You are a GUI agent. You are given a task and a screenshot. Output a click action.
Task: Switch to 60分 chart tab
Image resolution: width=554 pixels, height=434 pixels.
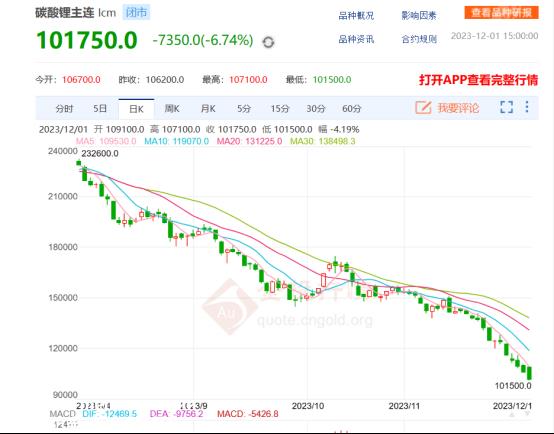352,108
